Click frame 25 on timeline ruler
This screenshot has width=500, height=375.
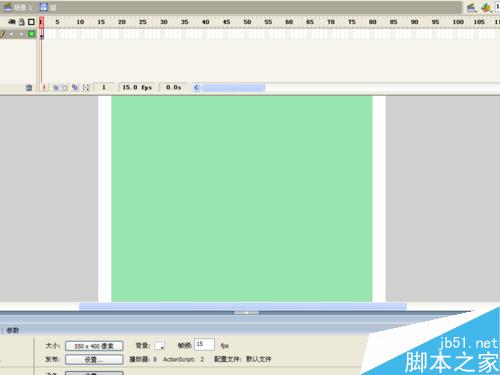tap(143, 22)
